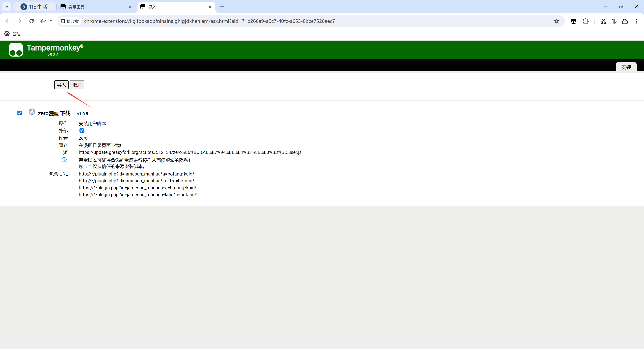Image resolution: width=644 pixels, height=349 pixels.
Task: Select the 安装 tab
Action: pyautogui.click(x=626, y=67)
